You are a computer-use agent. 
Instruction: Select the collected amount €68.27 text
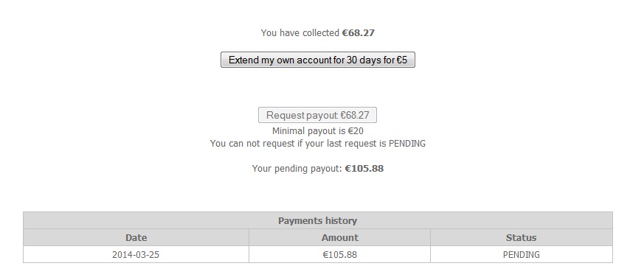359,33
